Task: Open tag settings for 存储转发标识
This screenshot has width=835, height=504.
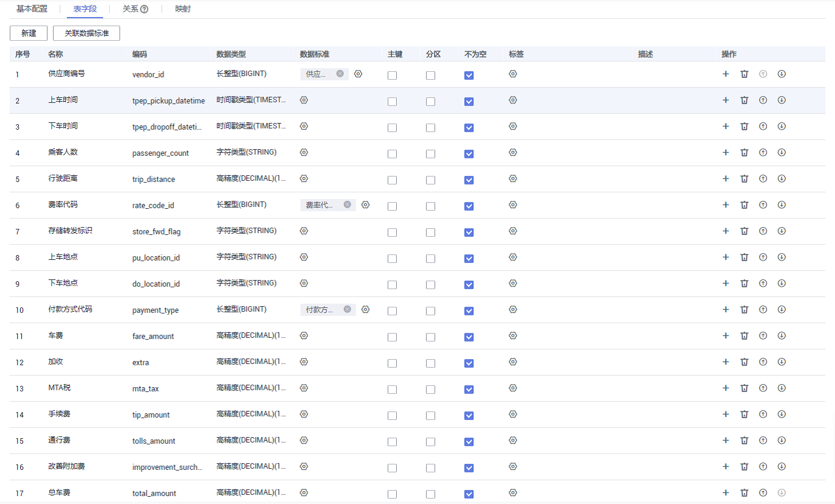Action: (513, 231)
